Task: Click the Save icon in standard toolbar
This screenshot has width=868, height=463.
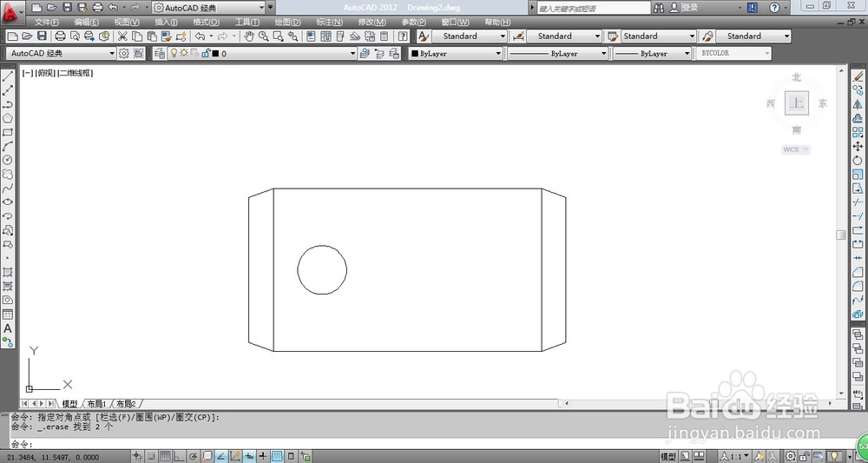Action: [42, 36]
